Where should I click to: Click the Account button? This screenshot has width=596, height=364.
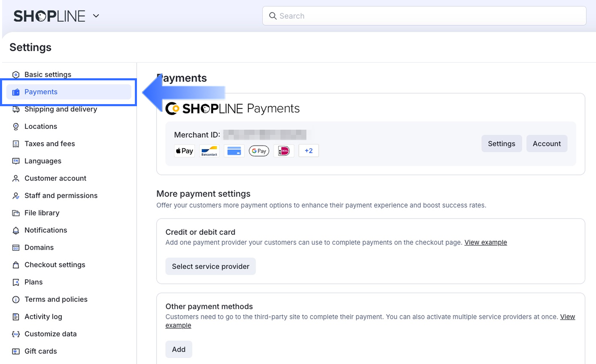point(546,144)
